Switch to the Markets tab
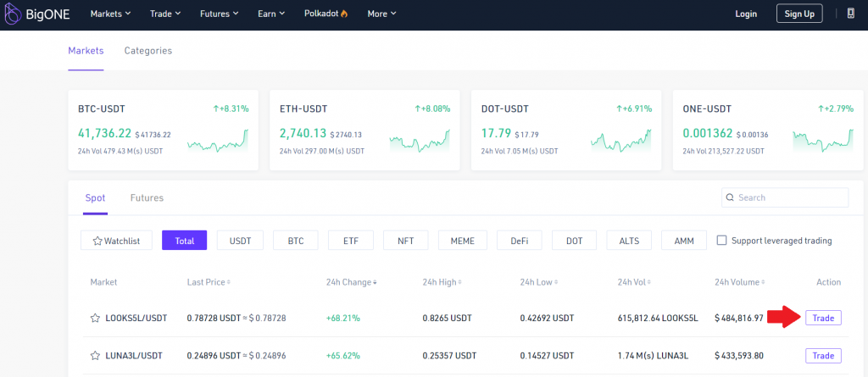 pyautogui.click(x=86, y=50)
